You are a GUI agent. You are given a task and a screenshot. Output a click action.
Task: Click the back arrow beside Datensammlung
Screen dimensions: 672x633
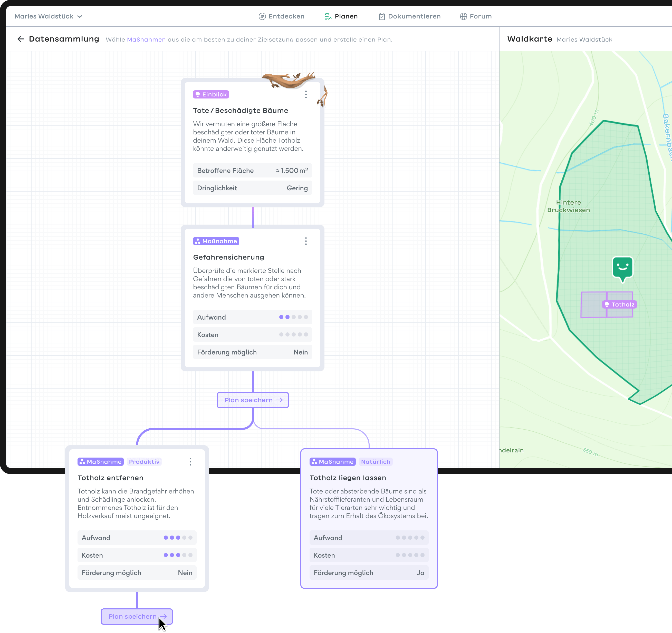(21, 39)
